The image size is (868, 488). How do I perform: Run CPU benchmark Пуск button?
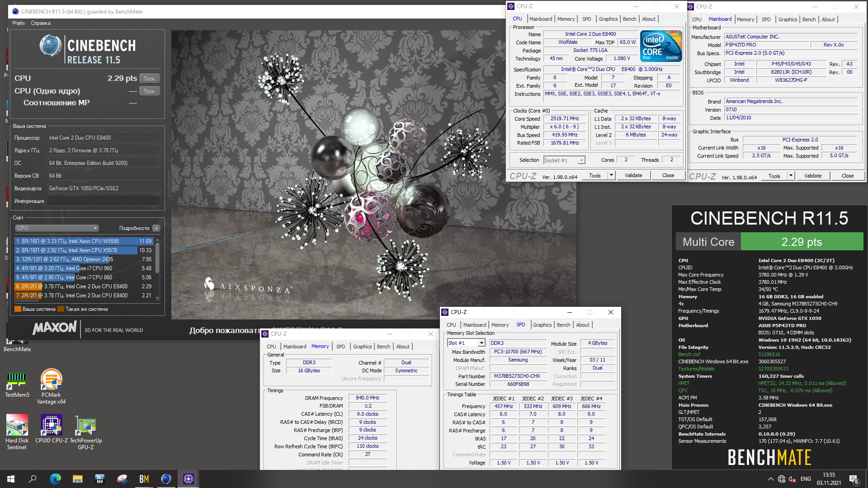coord(149,78)
